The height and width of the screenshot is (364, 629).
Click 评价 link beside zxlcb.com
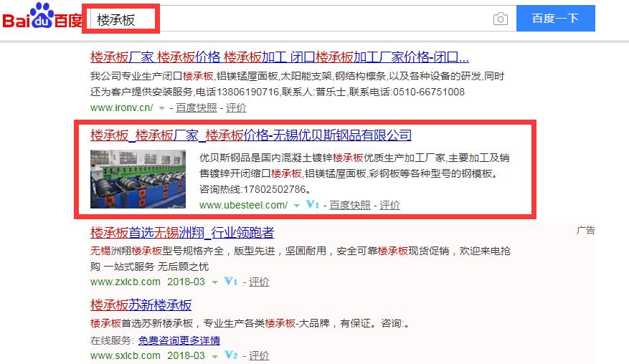point(259,282)
